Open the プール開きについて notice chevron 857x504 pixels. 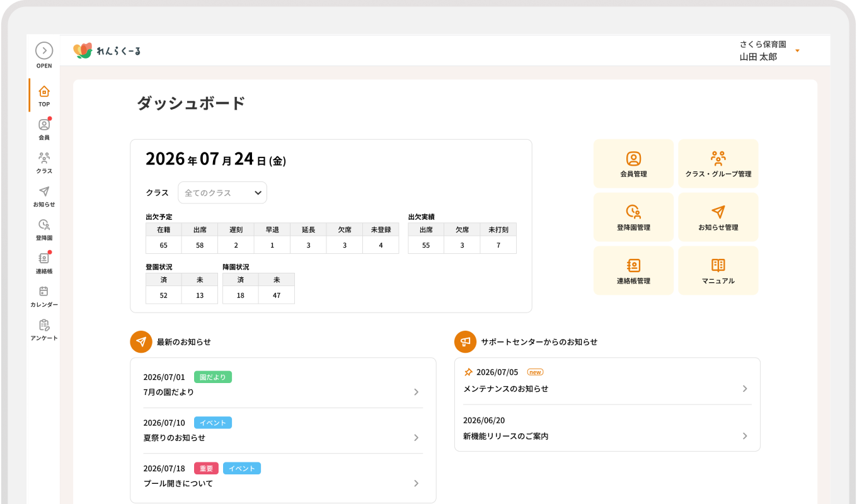point(416,483)
